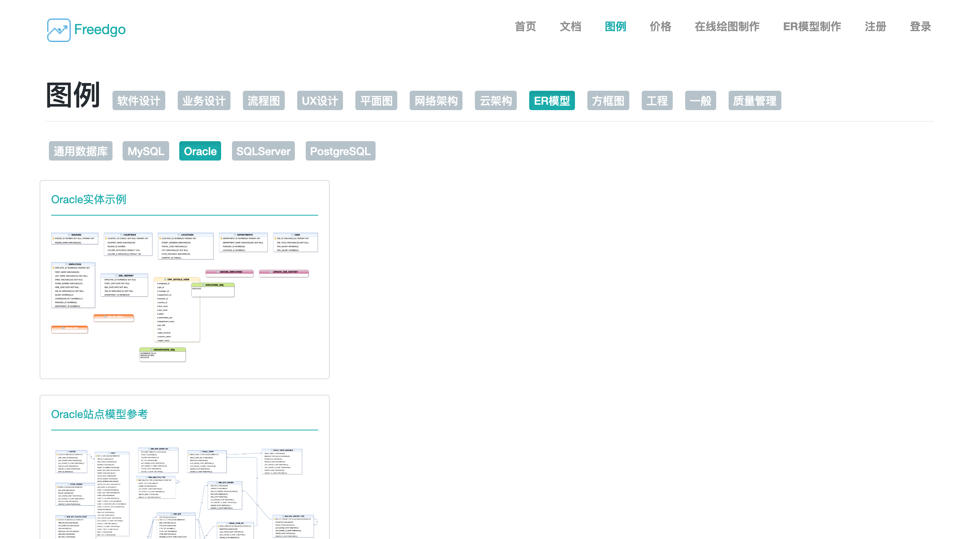This screenshot has height=539, width=980.
Task: Open the 文档 navigation item
Action: [x=570, y=27]
